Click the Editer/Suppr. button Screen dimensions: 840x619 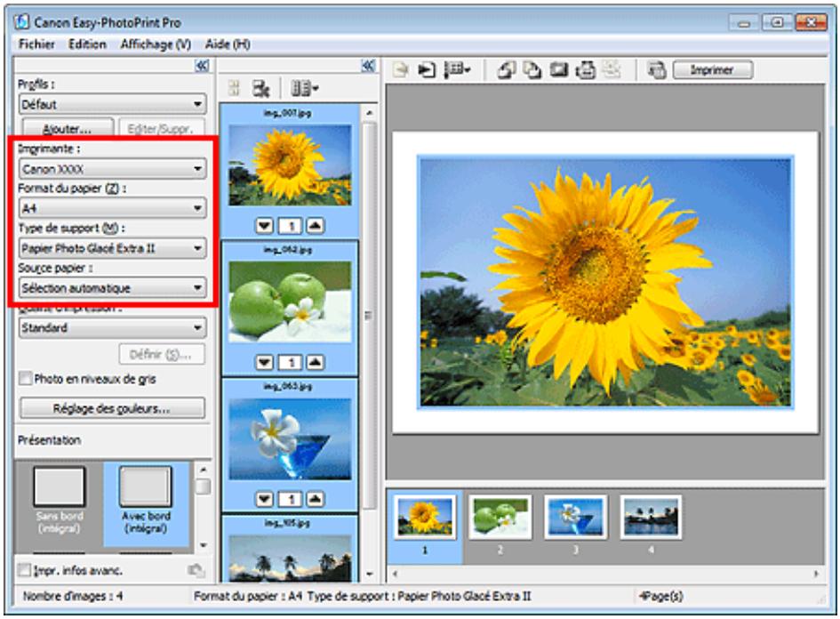coord(160,129)
